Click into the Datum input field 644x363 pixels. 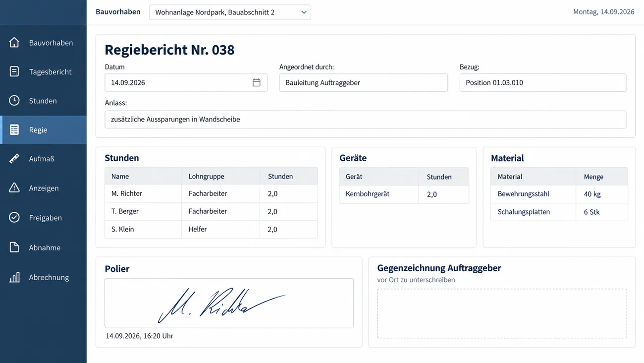click(186, 83)
